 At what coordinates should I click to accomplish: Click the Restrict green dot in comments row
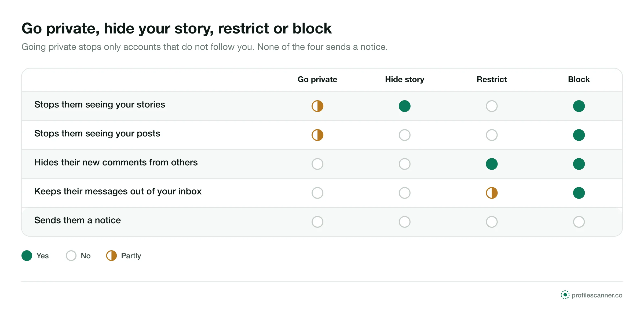492,164
